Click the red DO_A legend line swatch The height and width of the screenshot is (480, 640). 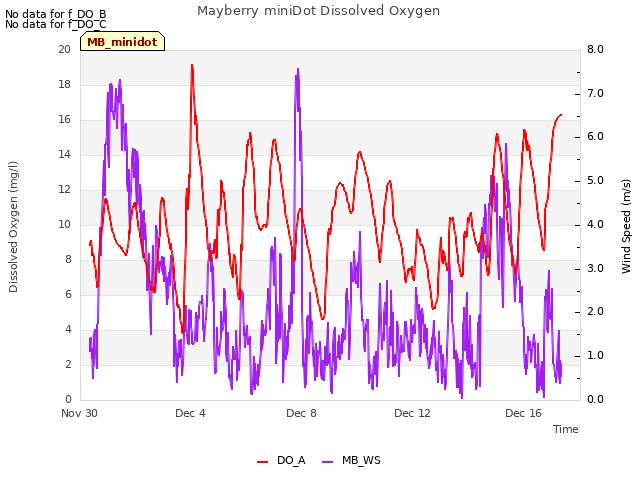click(x=262, y=462)
